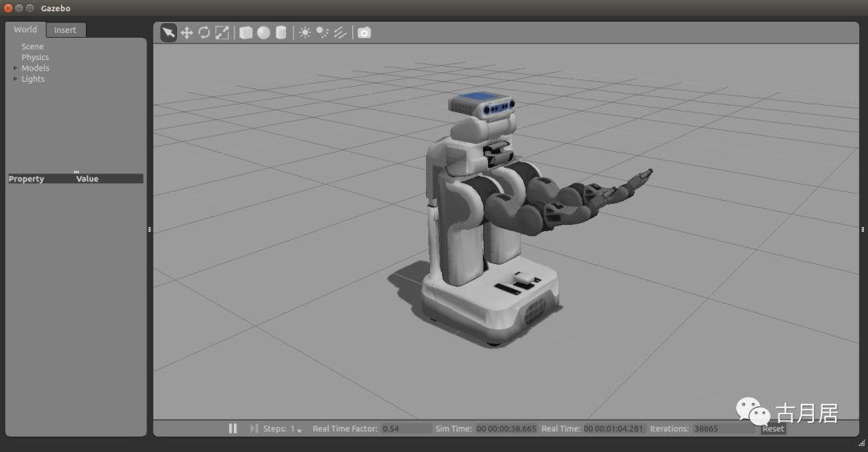Insert a cylinder shape
Viewport: 868px width, 452px height.
[281, 33]
